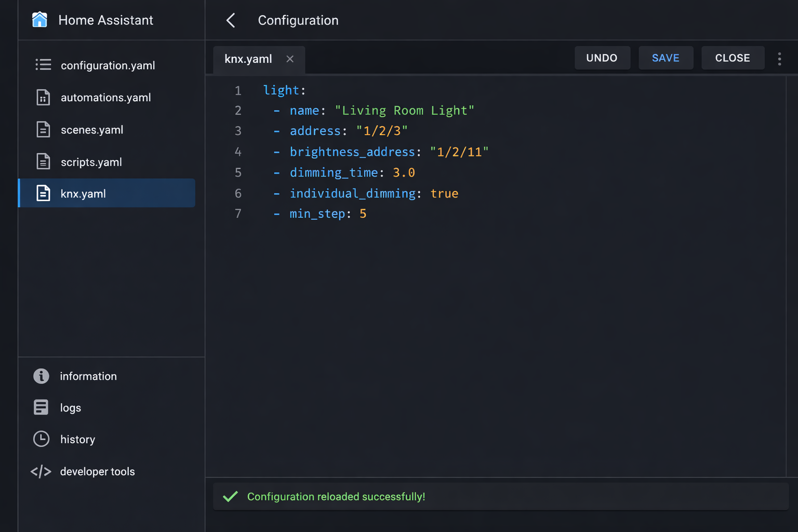Click the Configuration reloaded successfully notification
Screen dimensions: 798x532
coord(335,496)
